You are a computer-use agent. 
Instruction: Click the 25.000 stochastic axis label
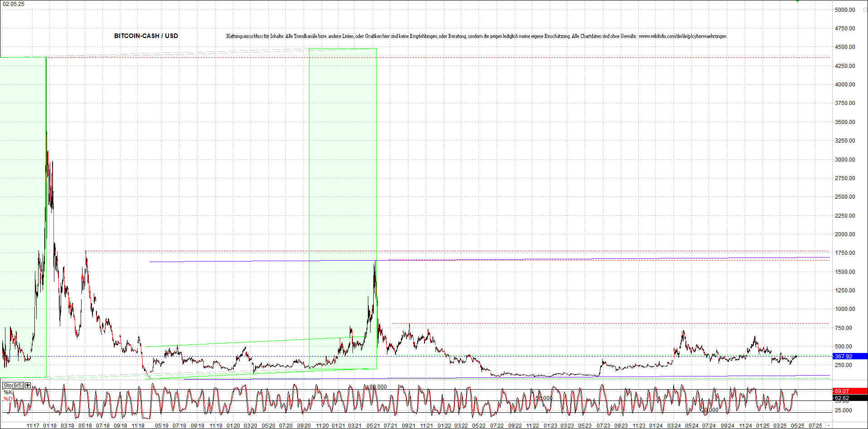844,410
